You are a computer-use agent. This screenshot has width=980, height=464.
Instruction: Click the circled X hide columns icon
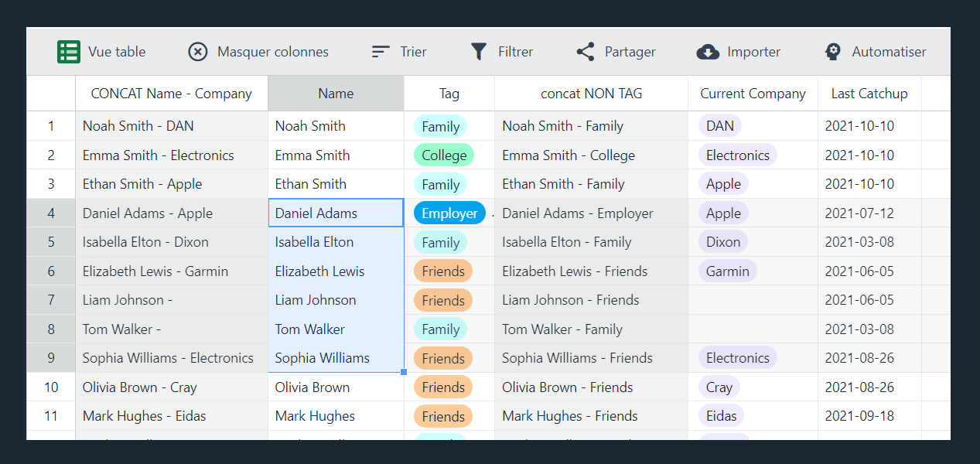(198, 52)
